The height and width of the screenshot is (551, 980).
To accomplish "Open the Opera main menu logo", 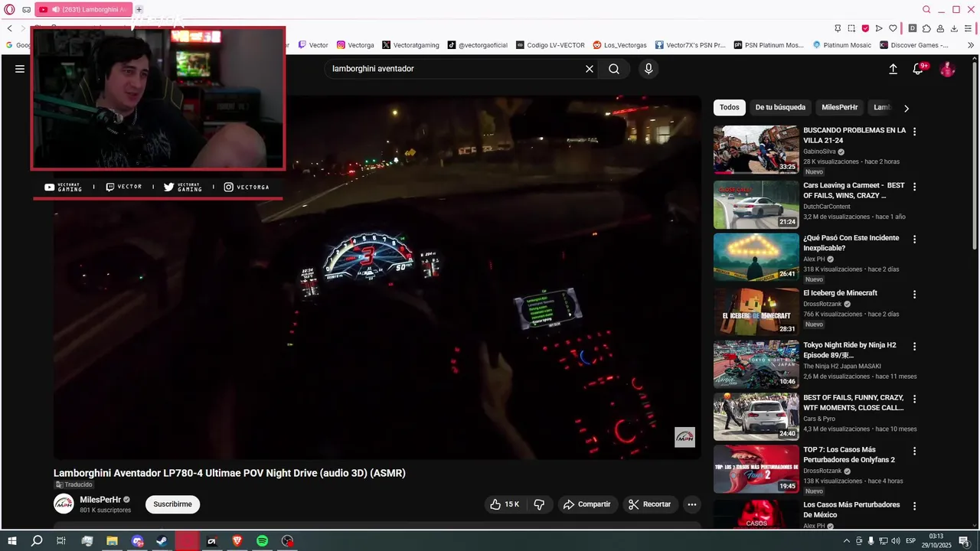I will [x=9, y=9].
